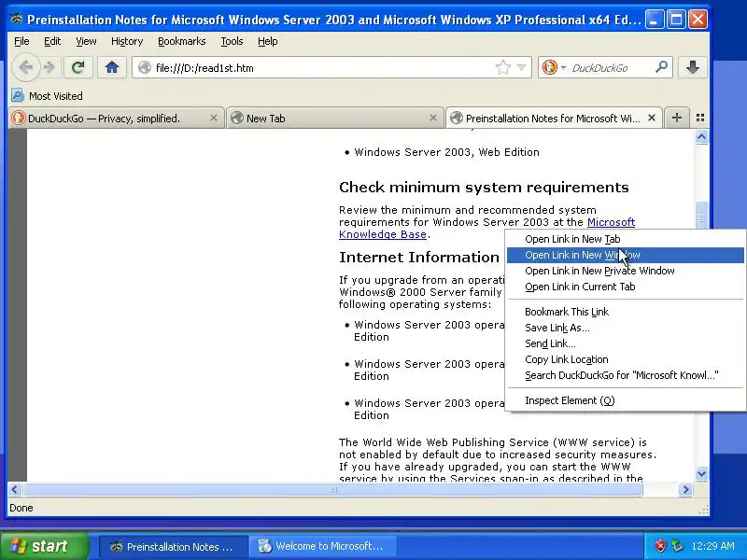Select Save Link As...

pyautogui.click(x=625, y=328)
